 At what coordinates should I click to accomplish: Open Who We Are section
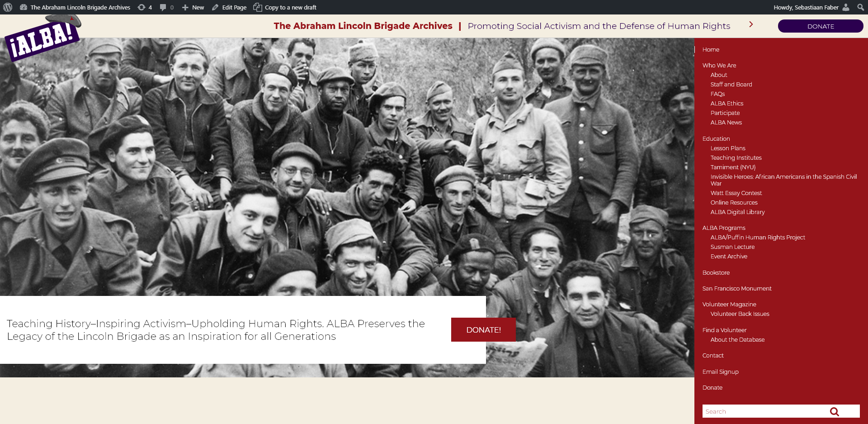point(719,66)
